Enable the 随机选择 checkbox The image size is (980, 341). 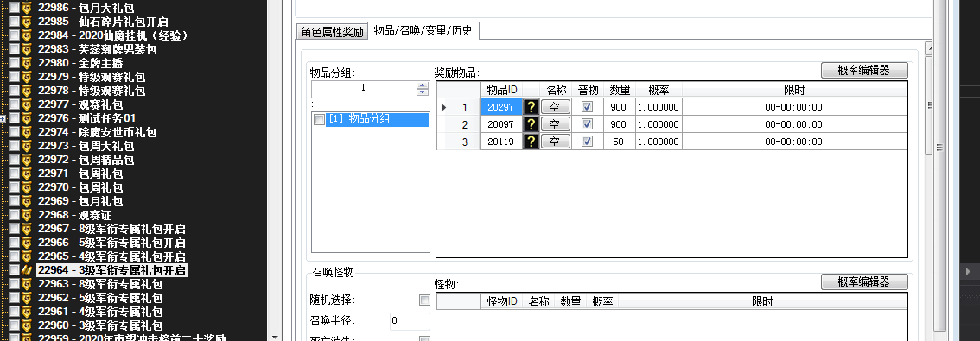point(424,300)
